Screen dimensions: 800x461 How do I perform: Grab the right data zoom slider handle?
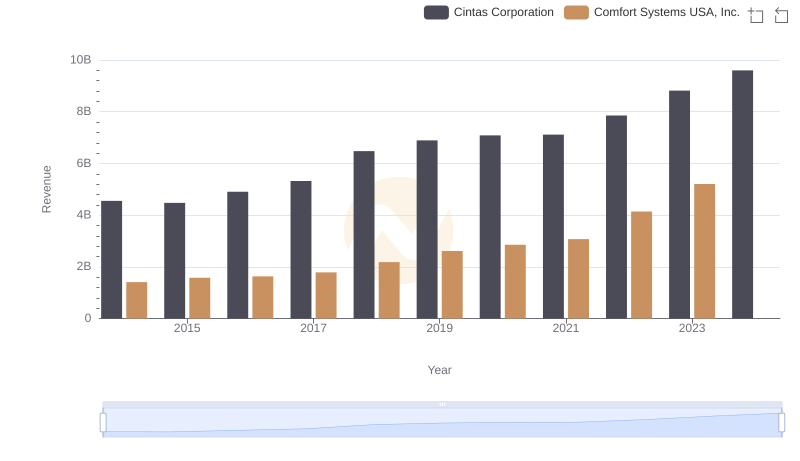pos(782,423)
